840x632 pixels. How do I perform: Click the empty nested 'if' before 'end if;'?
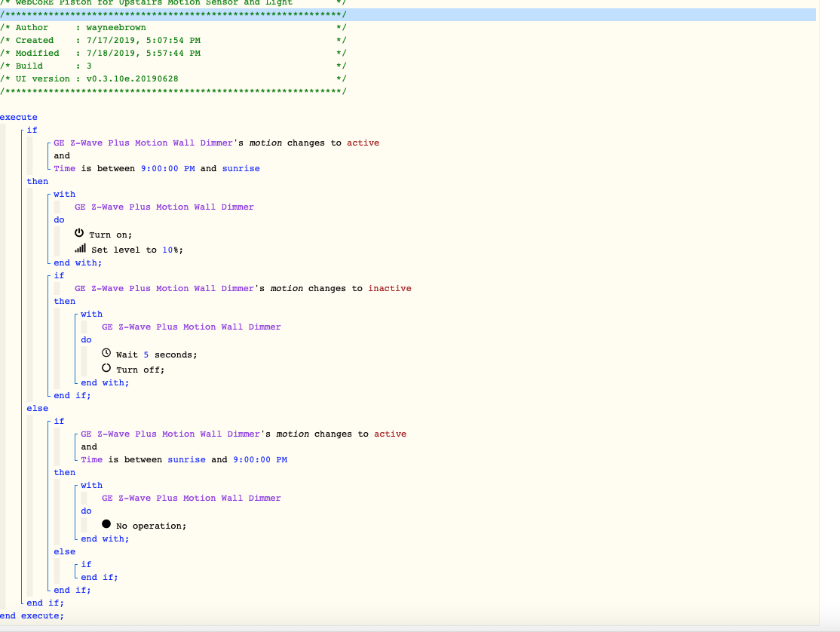click(x=86, y=565)
